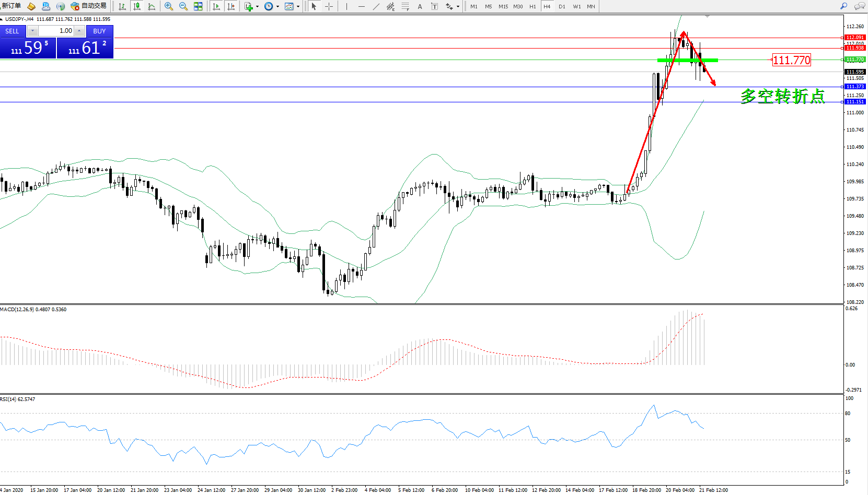
Task: Select the Crosshair tool
Action: [329, 6]
